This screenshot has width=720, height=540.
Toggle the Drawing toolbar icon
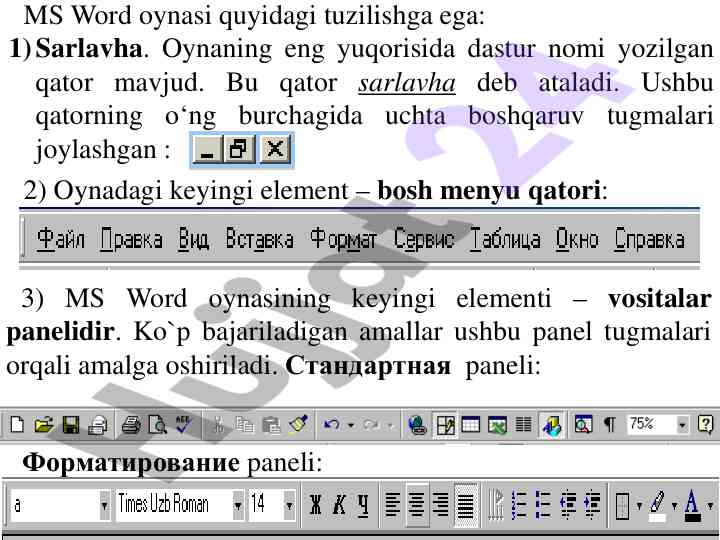[x=551, y=426]
